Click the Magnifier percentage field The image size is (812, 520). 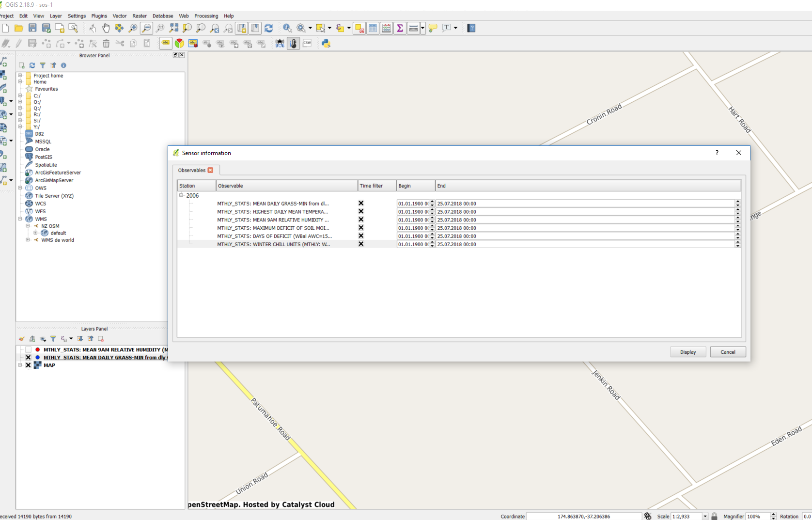click(x=758, y=516)
